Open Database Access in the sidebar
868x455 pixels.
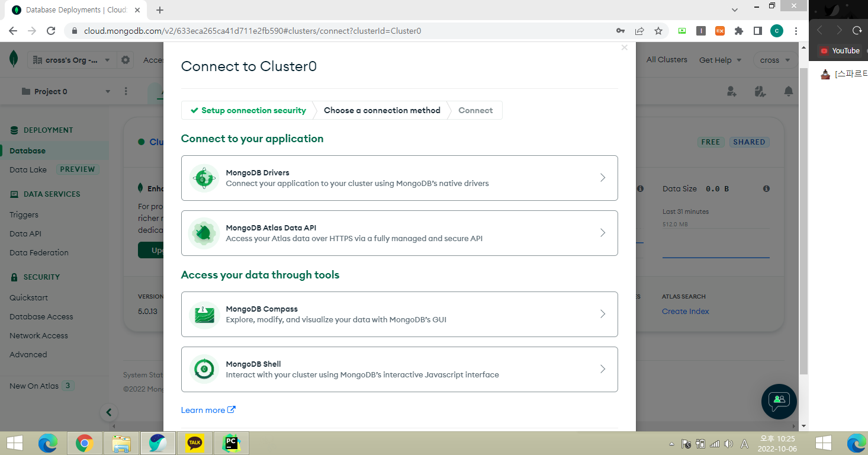[41, 316]
